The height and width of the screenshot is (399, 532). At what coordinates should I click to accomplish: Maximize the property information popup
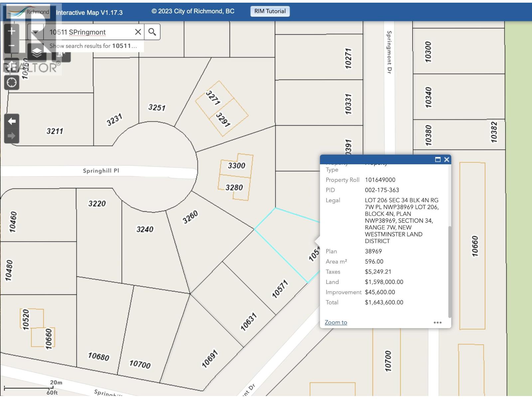437,160
